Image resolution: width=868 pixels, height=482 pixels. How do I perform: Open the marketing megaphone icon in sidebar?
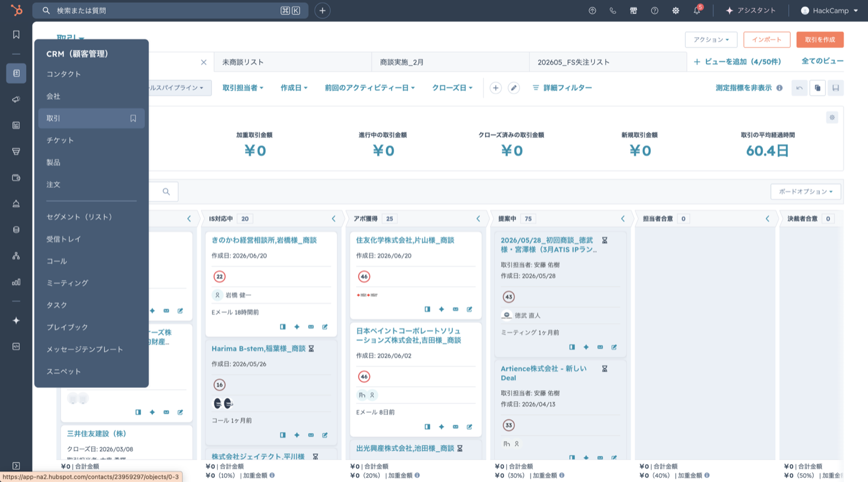(16, 99)
